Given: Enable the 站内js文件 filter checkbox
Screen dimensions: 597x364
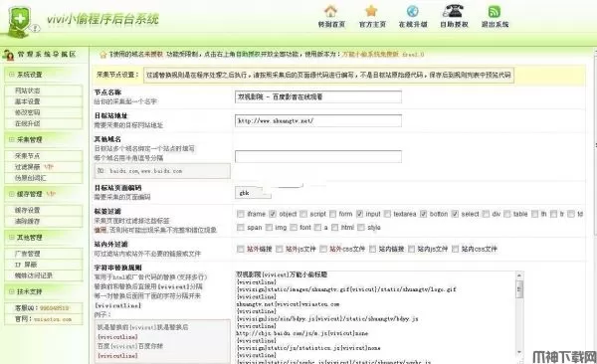Looking at the screenshot, I should [411, 249].
